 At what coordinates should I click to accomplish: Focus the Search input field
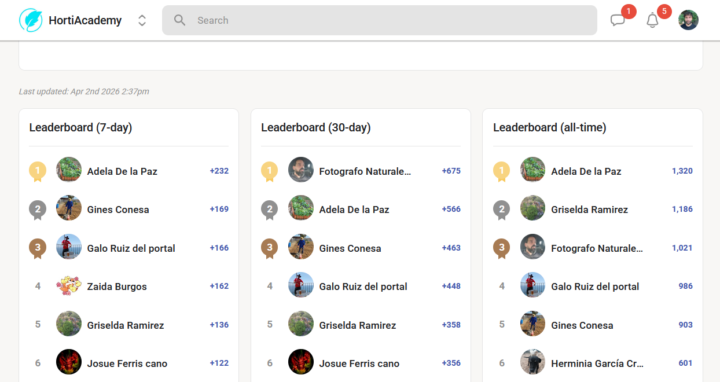coord(379,20)
